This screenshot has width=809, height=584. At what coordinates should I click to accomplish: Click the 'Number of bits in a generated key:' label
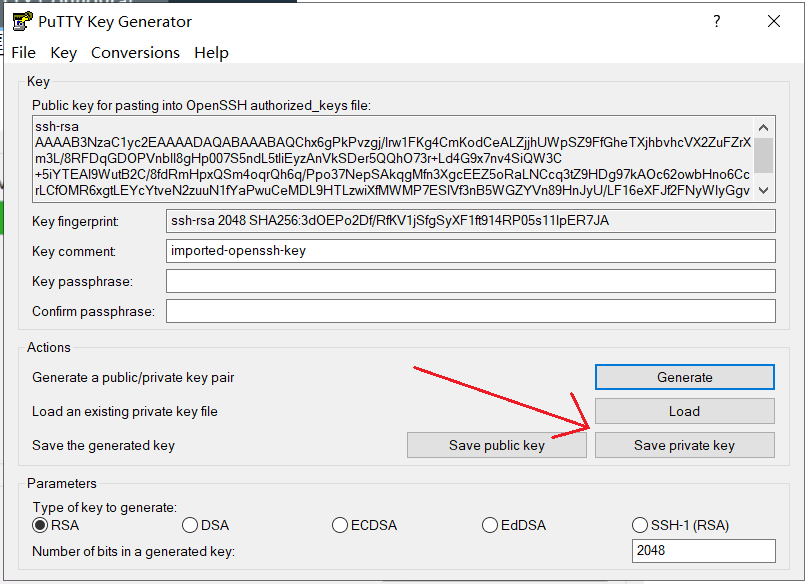(134, 551)
